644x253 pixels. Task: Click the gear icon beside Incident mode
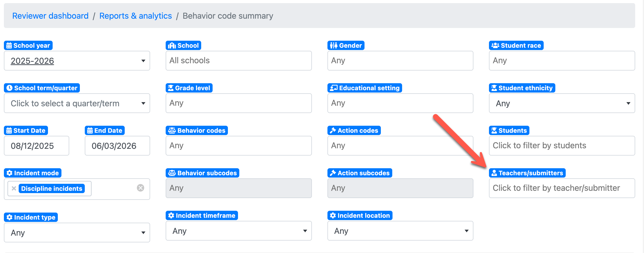[9, 173]
